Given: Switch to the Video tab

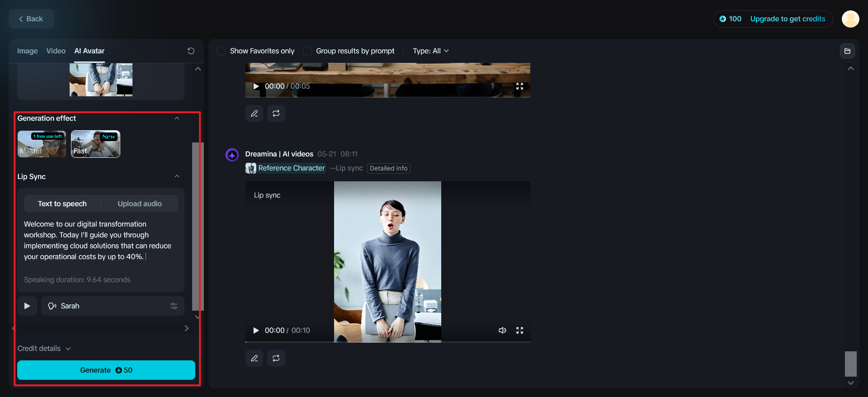Looking at the screenshot, I should click(56, 51).
